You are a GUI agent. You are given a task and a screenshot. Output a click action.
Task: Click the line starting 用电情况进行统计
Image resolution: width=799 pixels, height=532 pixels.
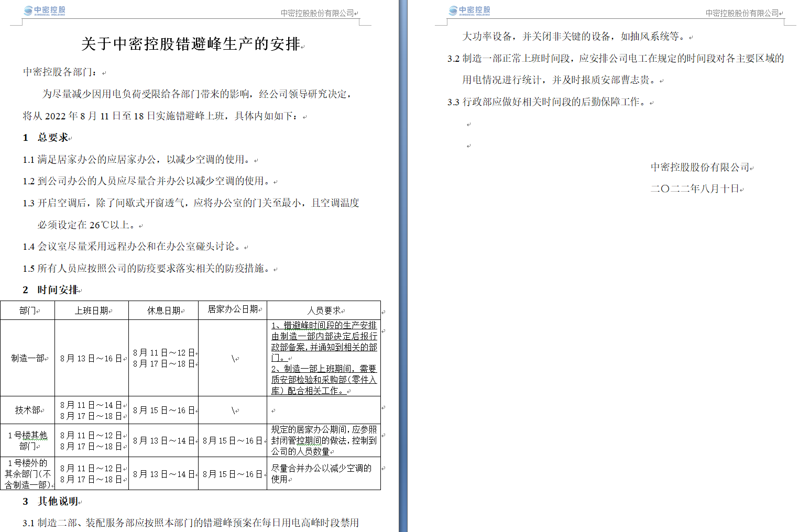561,80
